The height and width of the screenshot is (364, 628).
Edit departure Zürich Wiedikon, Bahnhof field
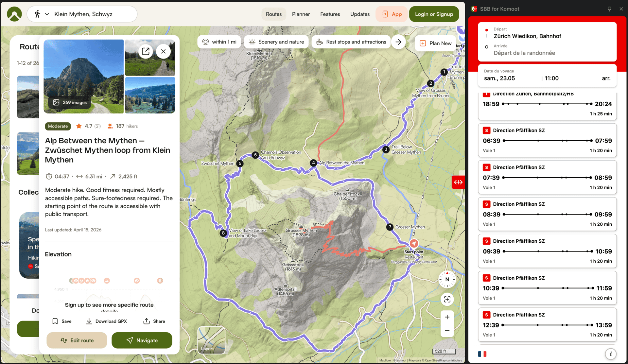pyautogui.click(x=547, y=33)
